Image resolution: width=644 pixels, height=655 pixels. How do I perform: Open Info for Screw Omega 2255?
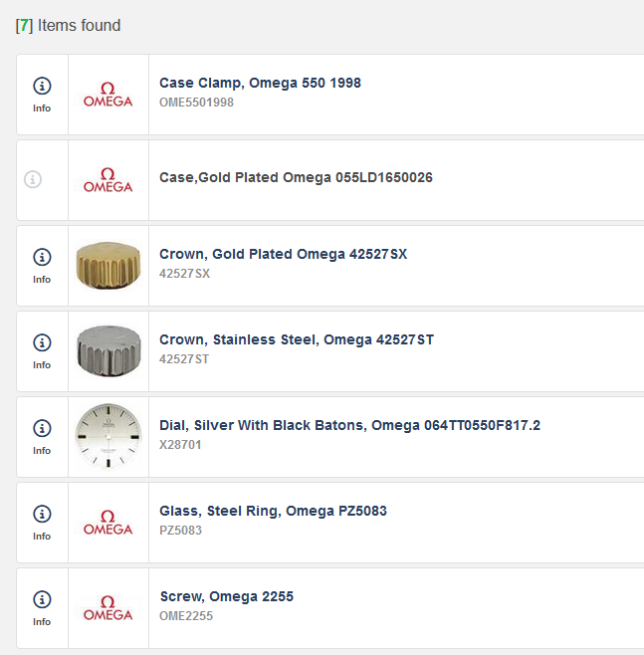(x=42, y=607)
